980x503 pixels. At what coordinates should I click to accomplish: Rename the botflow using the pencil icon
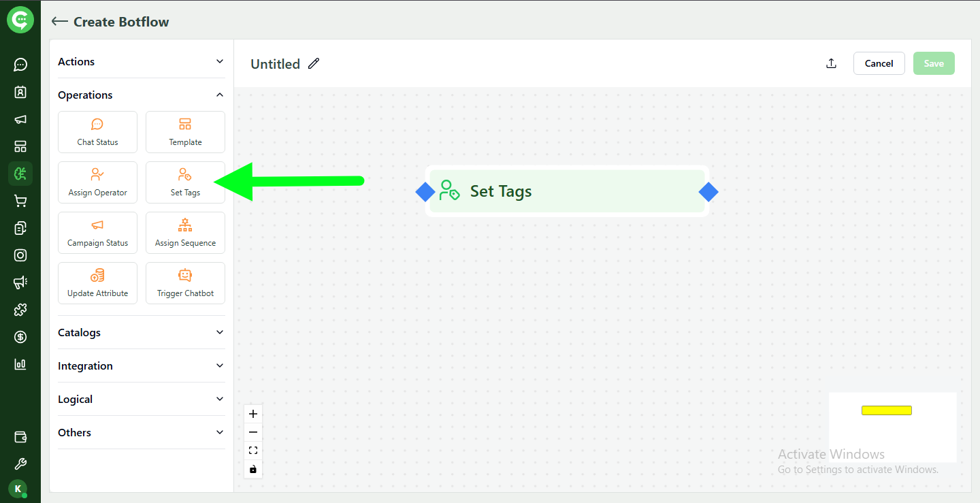313,63
